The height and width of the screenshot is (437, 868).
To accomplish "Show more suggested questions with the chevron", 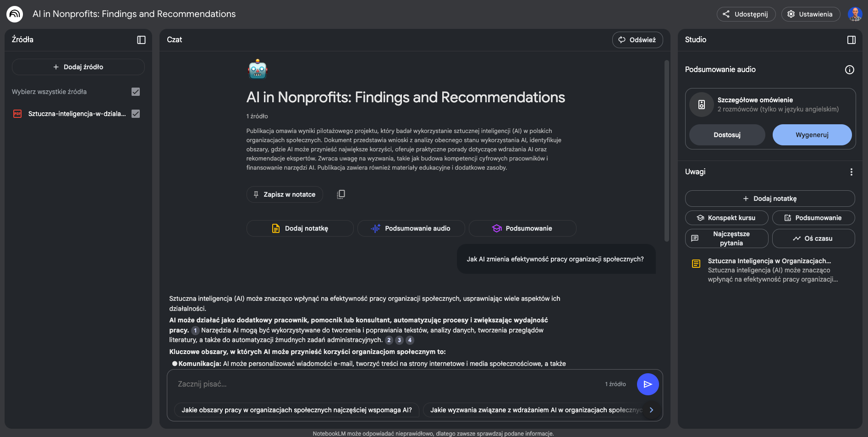I will [x=651, y=410].
